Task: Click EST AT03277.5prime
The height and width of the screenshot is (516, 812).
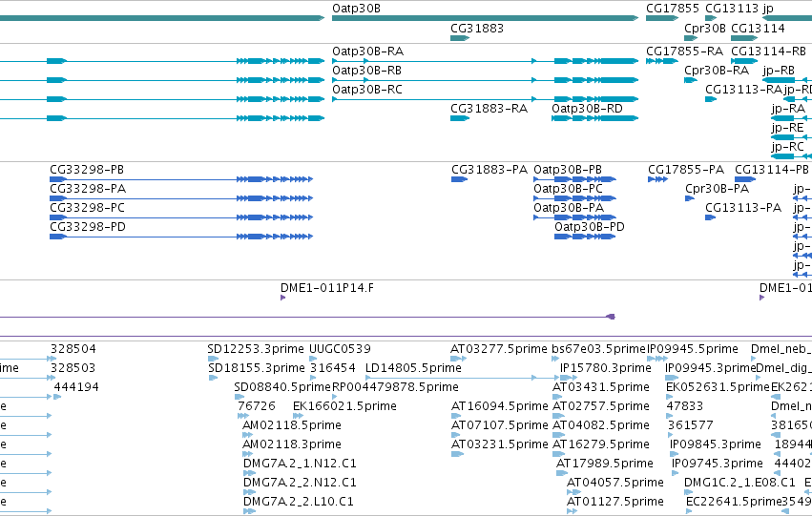Action: (499, 349)
